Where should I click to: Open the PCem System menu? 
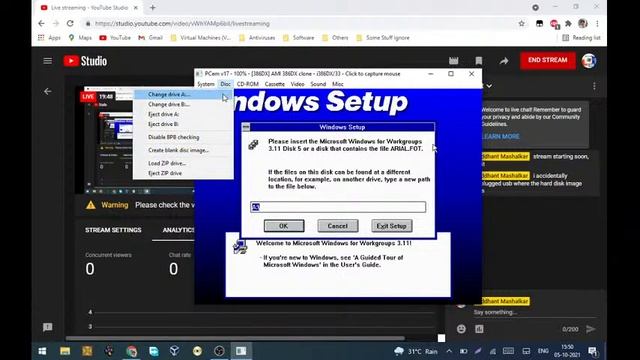206,84
